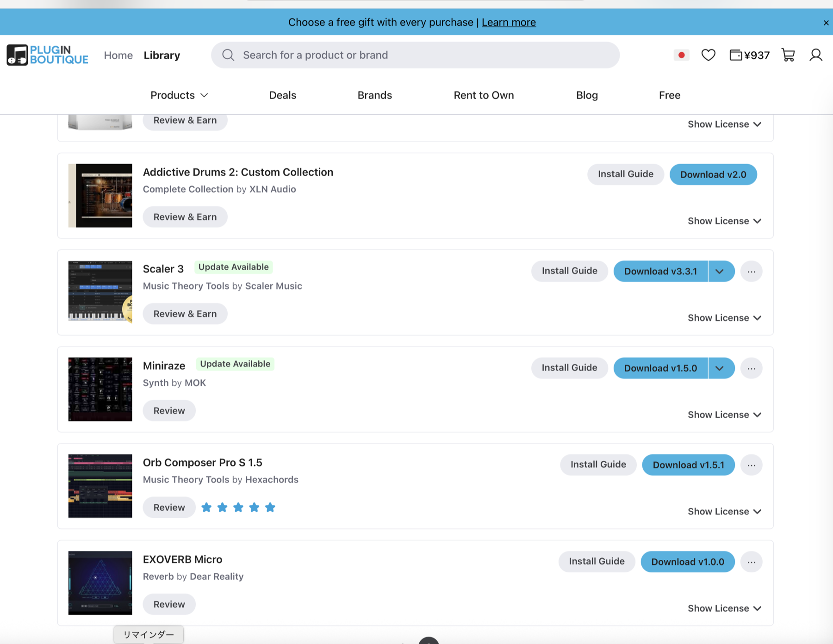Viewport: 833px width, 644px height.
Task: Expand the Products menu
Action: coord(179,95)
